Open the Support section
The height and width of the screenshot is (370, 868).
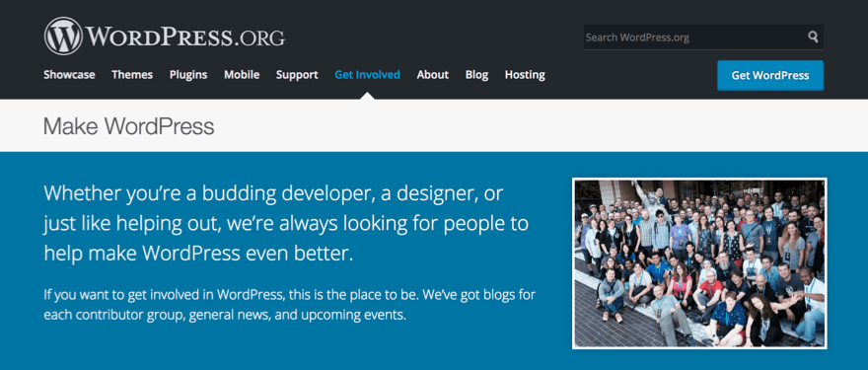coord(297,75)
